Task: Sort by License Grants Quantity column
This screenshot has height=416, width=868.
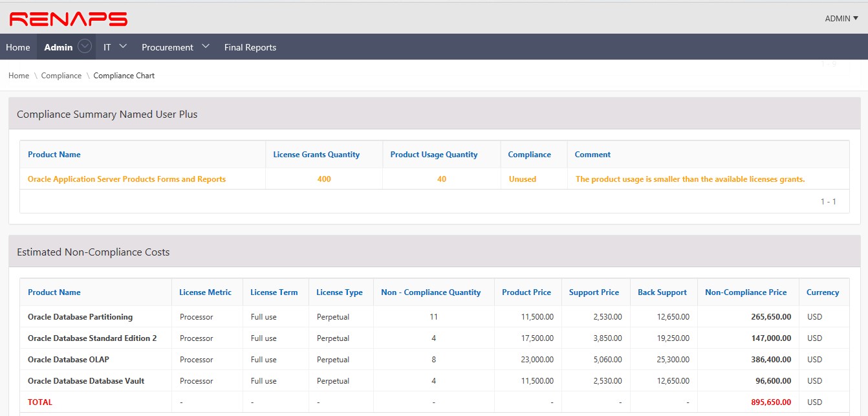Action: 316,155
